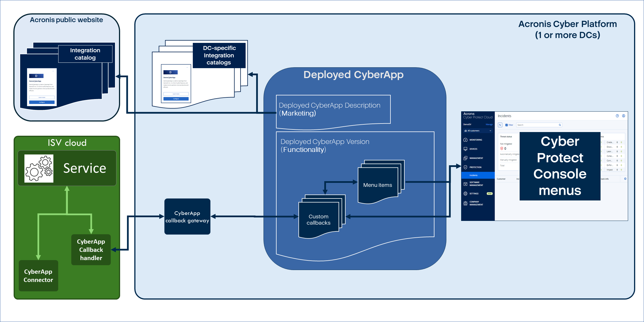The image size is (644, 322).
Task: Click the Devices monitor icon
Action: pyautogui.click(x=465, y=149)
